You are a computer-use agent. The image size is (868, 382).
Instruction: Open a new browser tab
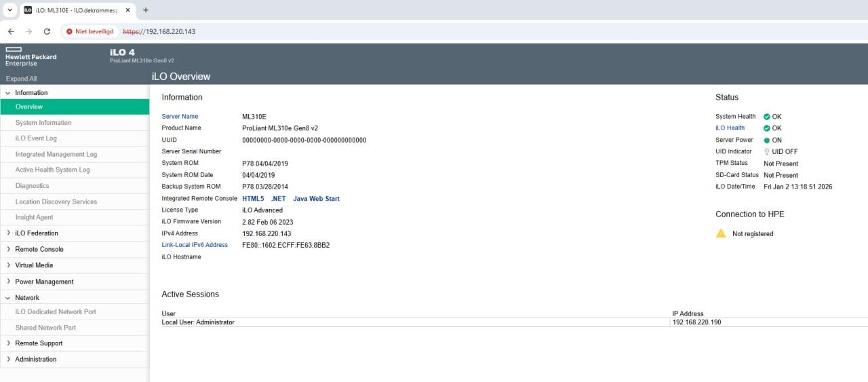(146, 10)
